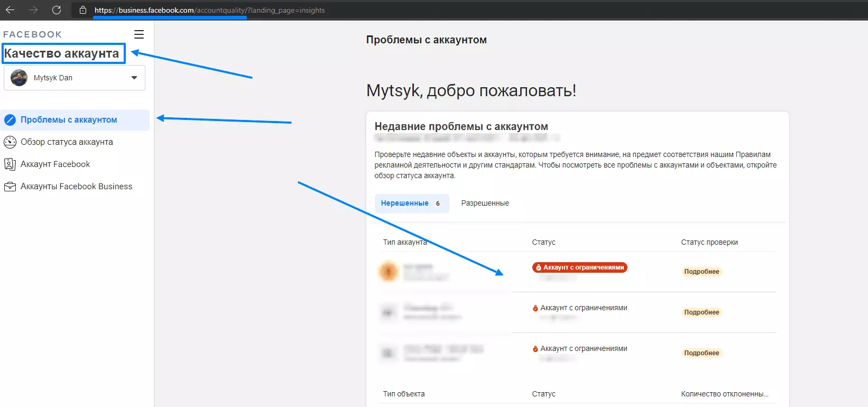The image size is (868, 407).
Task: Click the browser forward arrow
Action: [33, 10]
